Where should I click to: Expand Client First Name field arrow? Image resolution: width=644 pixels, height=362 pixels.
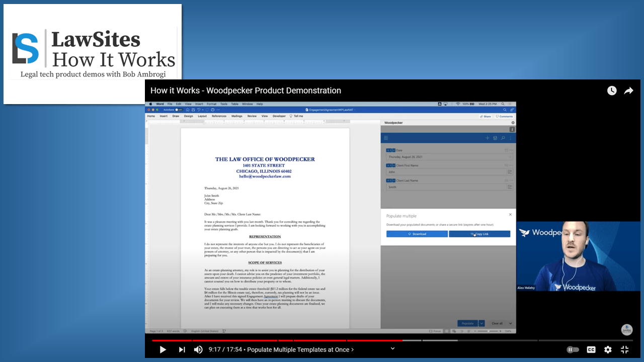393,165
